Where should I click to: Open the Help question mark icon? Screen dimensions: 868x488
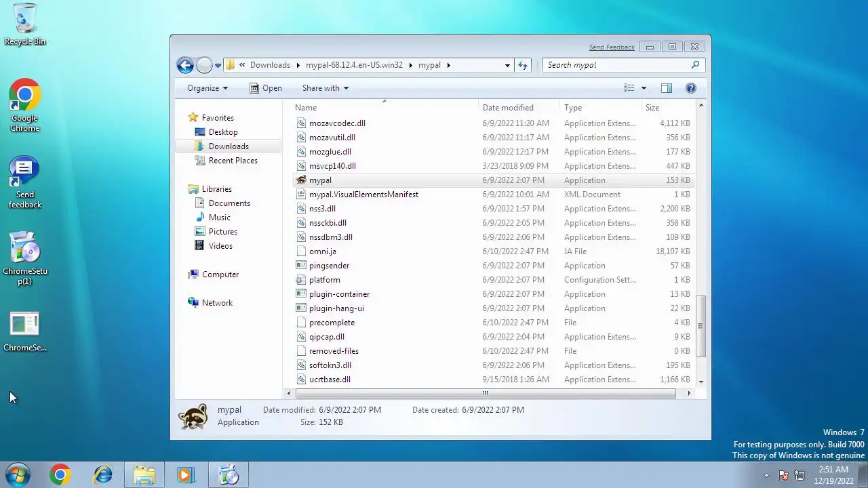point(691,88)
